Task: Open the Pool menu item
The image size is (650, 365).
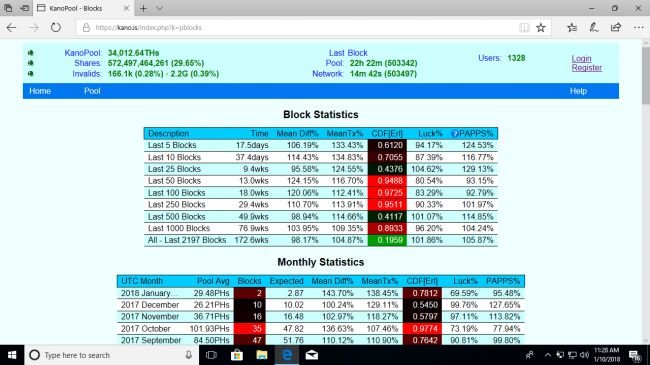Action: [x=92, y=91]
